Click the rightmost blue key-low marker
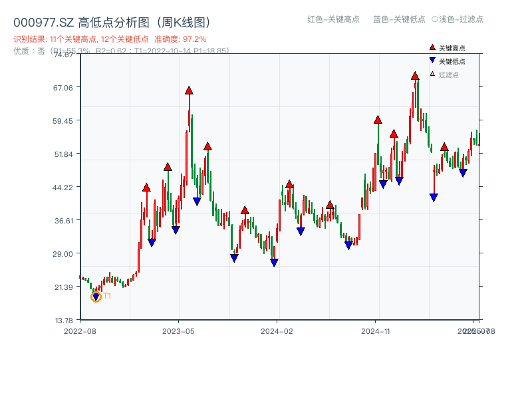Screen dimensions: 532x399 (x=464, y=173)
